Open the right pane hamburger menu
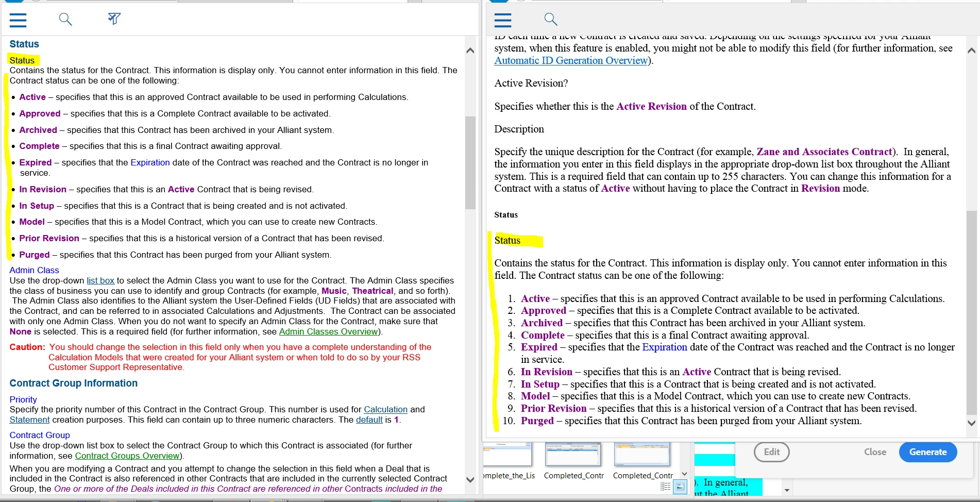 503,20
